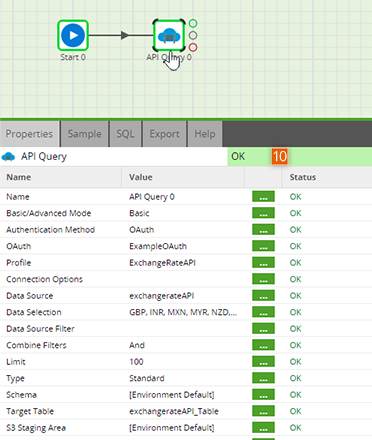Image resolution: width=372 pixels, height=440 pixels.
Task: Click the orange 10 badge
Action: 279,156
